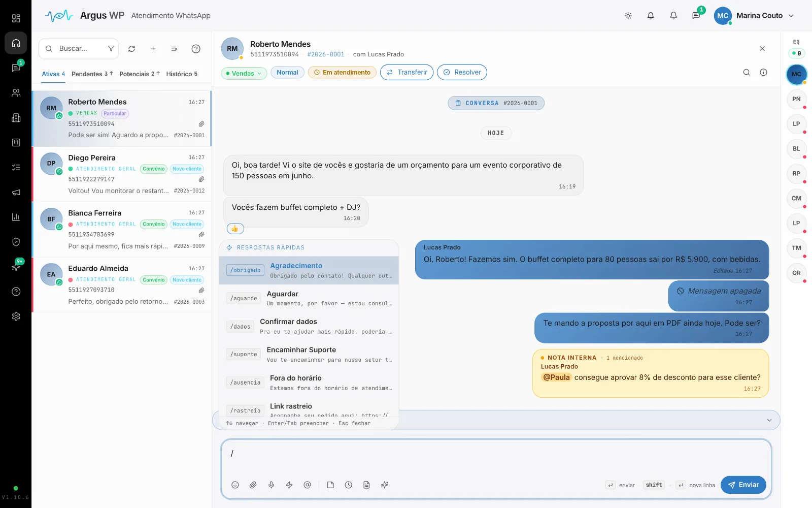Switch to Potenciais tab
This screenshot has width=812, height=508.
pos(140,74)
